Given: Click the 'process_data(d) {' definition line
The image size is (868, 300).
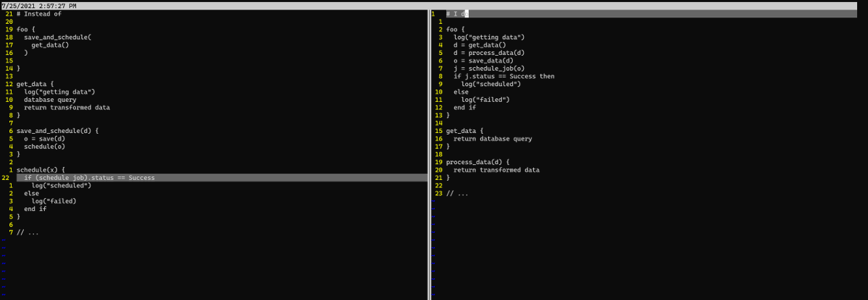Looking at the screenshot, I should click(478, 162).
